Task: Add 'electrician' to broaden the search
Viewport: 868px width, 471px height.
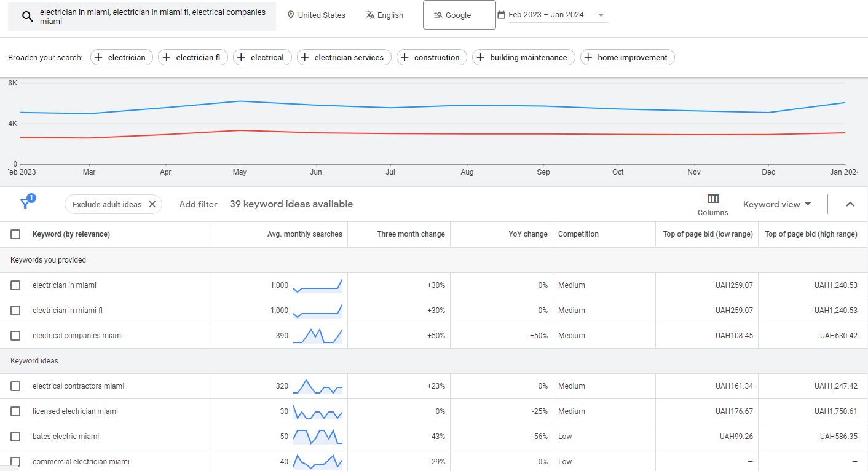Action: [x=122, y=57]
